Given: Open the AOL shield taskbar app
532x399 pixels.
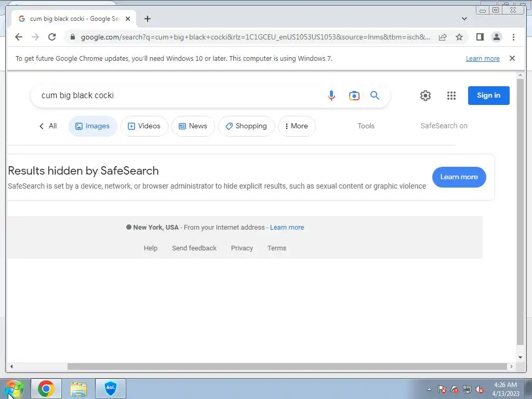Looking at the screenshot, I should click(111, 389).
